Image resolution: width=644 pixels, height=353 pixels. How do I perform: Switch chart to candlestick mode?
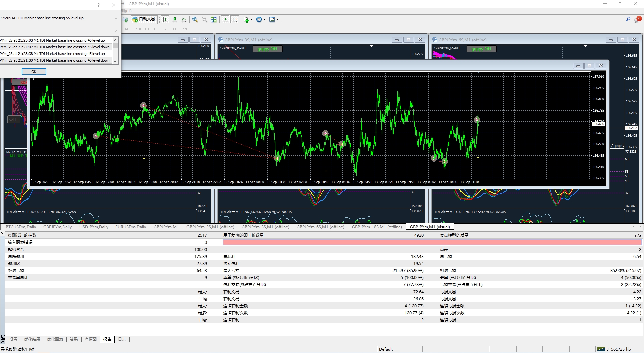coord(174,19)
